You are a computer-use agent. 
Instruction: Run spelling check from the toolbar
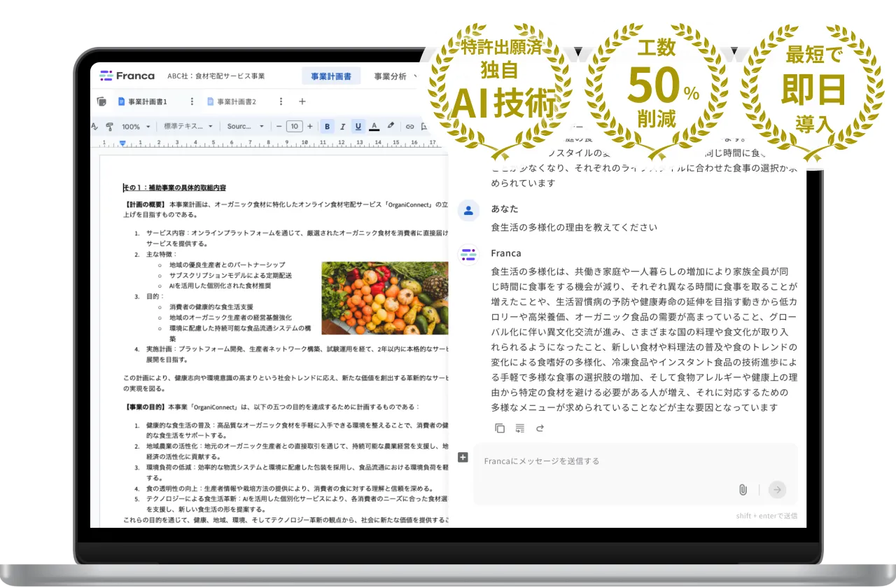94,126
